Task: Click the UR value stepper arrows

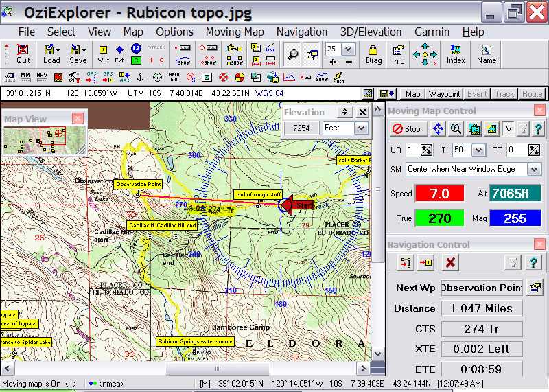Action: (426, 150)
